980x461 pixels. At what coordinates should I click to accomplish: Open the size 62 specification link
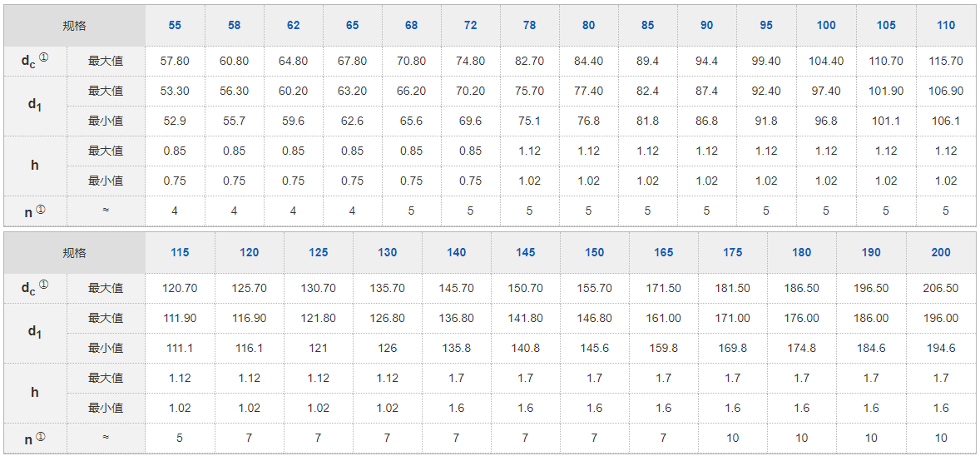tap(294, 25)
